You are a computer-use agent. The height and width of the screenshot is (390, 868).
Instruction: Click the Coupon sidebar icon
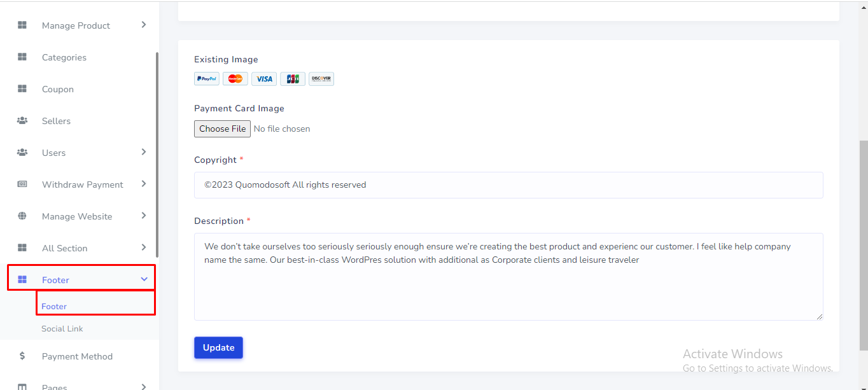pos(22,89)
